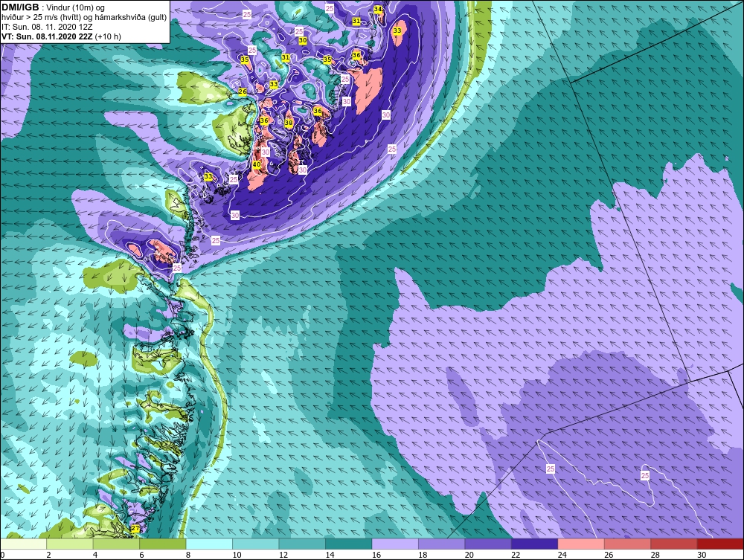744x560 pixels.
Task: Pick the dark red swatch above 30 m/s
Action: [x=721, y=544]
